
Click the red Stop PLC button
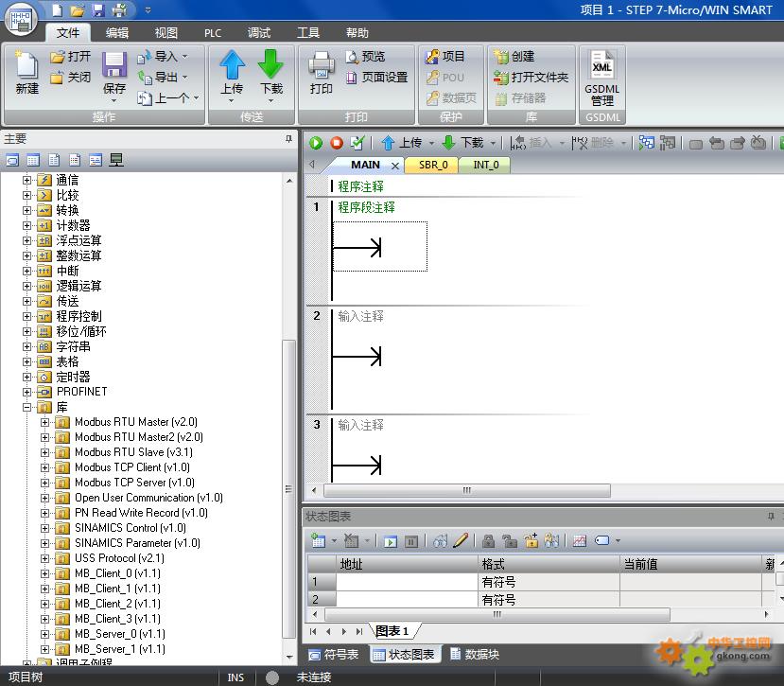tap(337, 143)
